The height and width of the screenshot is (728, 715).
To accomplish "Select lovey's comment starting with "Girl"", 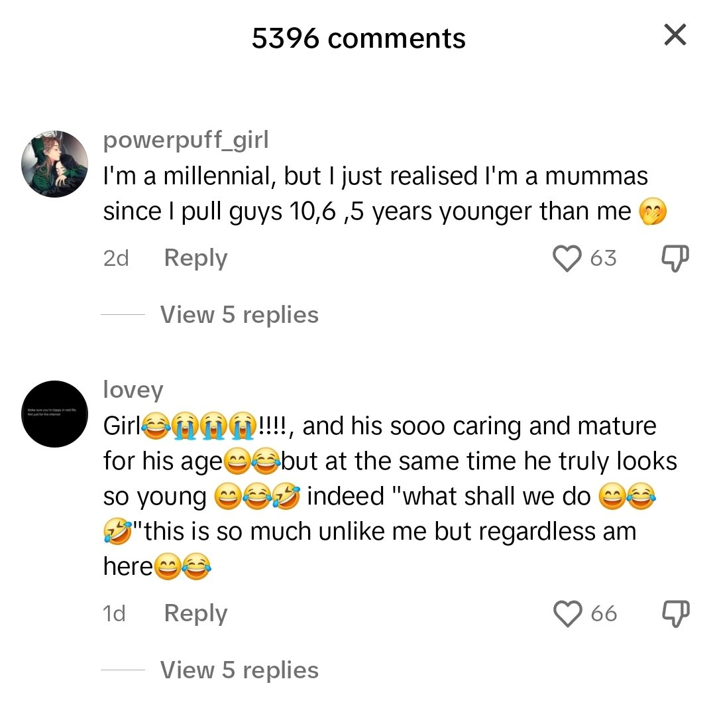I will (384, 496).
